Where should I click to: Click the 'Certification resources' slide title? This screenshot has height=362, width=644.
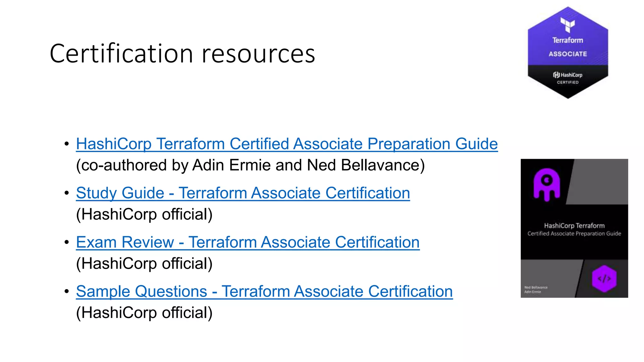pos(182,53)
